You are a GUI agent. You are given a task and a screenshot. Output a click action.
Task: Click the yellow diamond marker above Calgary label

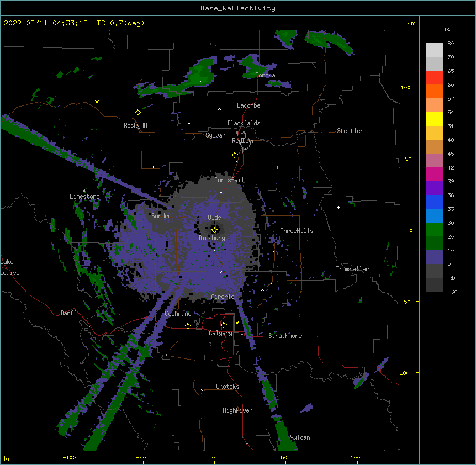224,325
